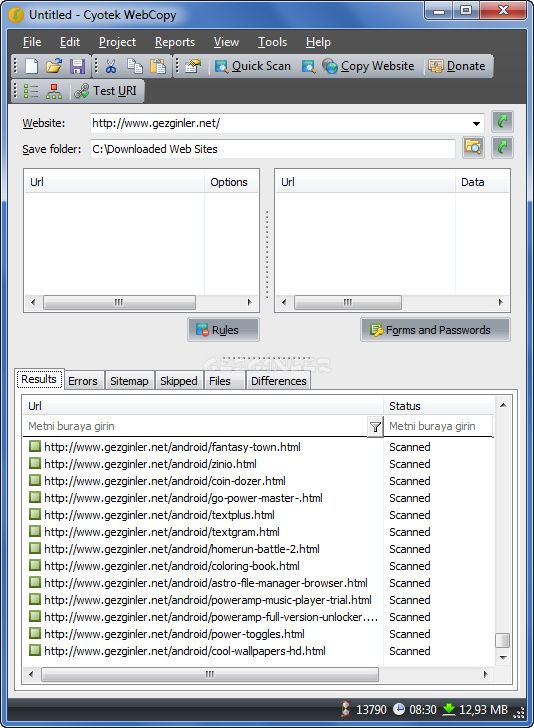
Task: Start a Quick Scan
Action: (253, 66)
